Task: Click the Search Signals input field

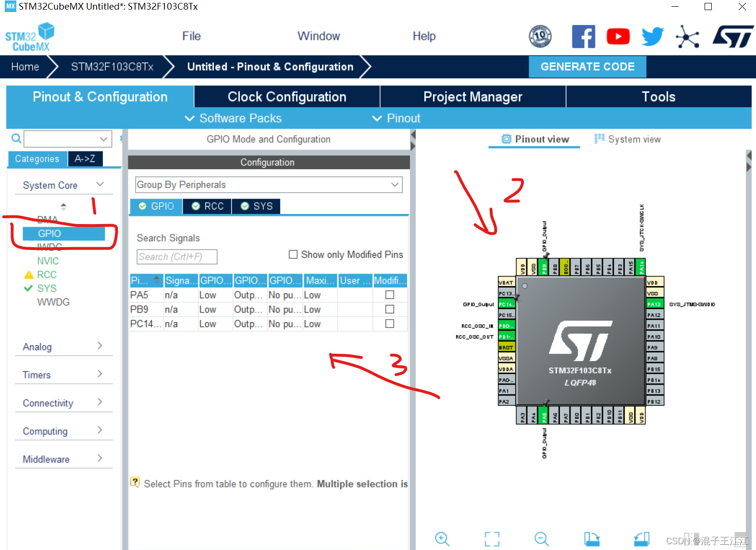Action: click(x=177, y=257)
